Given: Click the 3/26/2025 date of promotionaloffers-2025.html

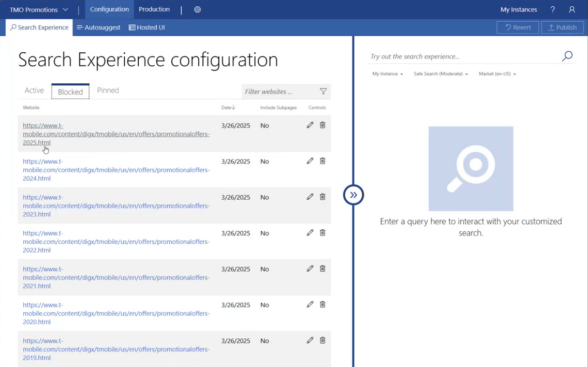Looking at the screenshot, I should pyautogui.click(x=236, y=126).
